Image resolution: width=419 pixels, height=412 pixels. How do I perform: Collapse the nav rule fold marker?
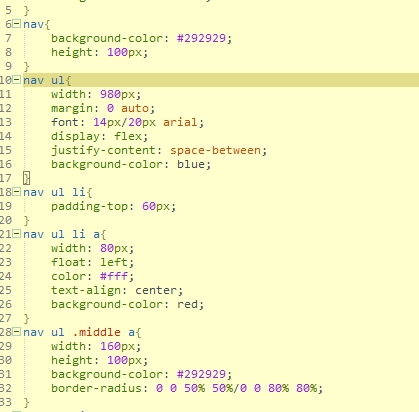click(16, 24)
